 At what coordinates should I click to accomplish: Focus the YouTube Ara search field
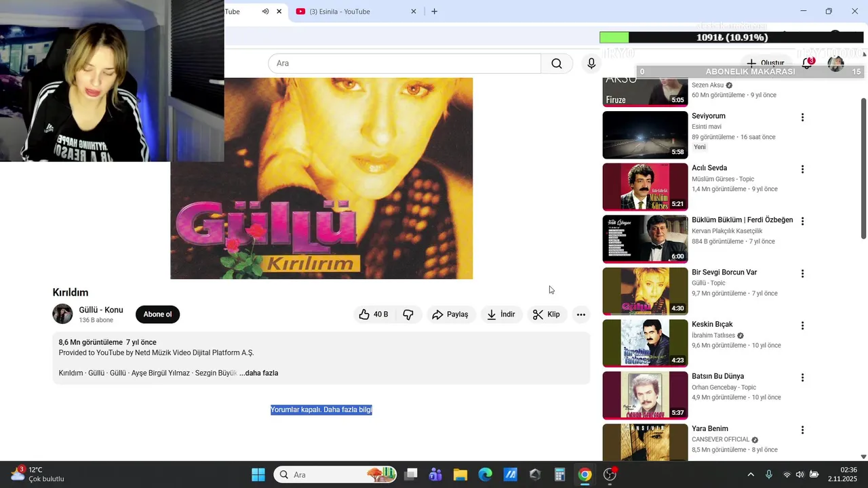(x=404, y=63)
